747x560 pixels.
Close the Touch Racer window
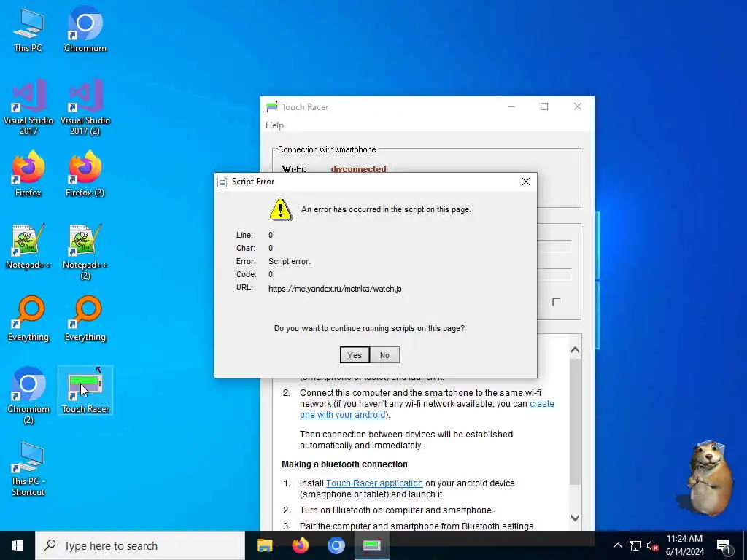(x=578, y=106)
